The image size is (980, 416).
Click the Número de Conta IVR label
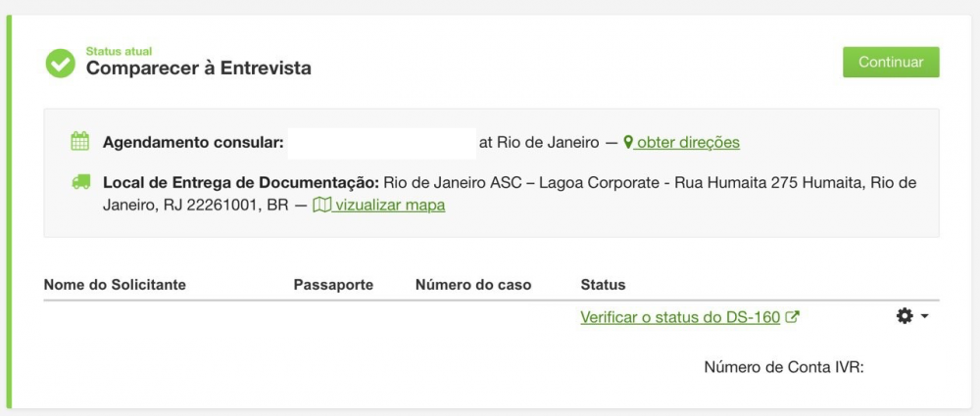coord(784,367)
